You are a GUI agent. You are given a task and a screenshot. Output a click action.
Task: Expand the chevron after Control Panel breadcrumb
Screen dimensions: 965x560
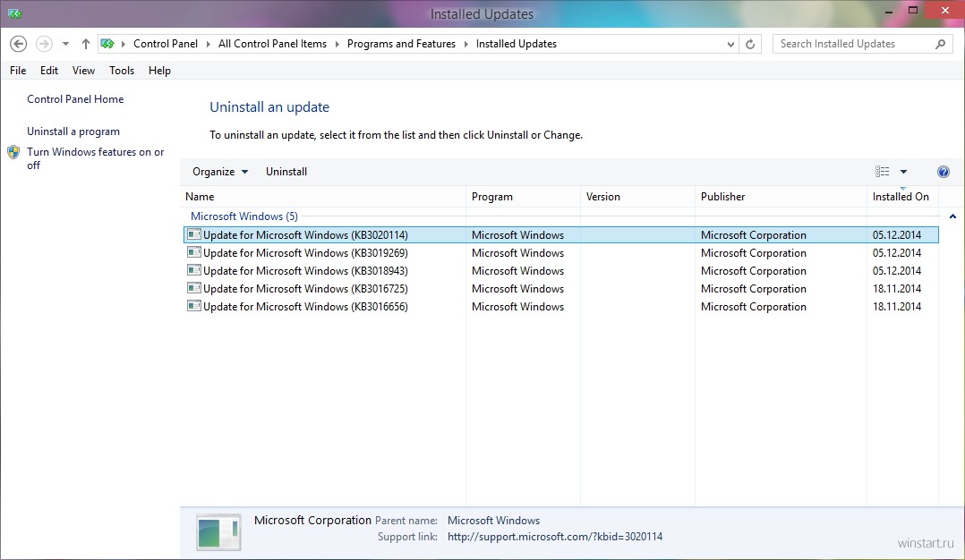pyautogui.click(x=208, y=44)
